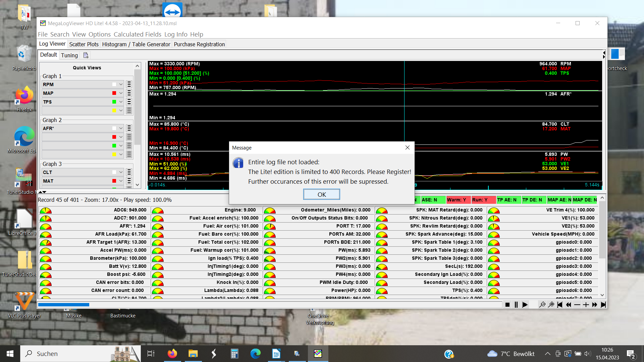The width and height of the screenshot is (644, 362).
Task: Open the CLT dropdown in Graph 3
Action: click(121, 172)
